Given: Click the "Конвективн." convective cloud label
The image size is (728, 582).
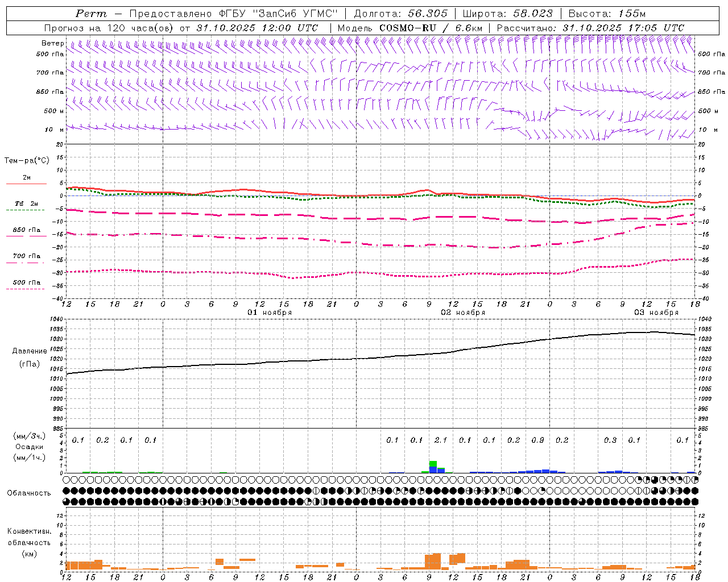Looking at the screenshot, I should (29, 531).
